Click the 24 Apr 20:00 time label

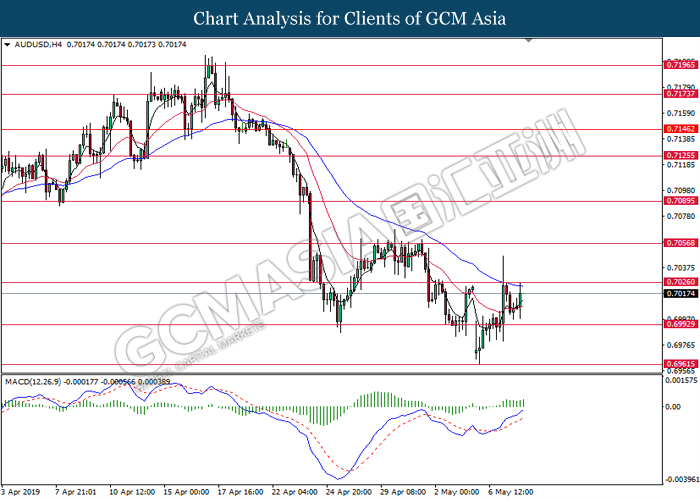point(349,492)
